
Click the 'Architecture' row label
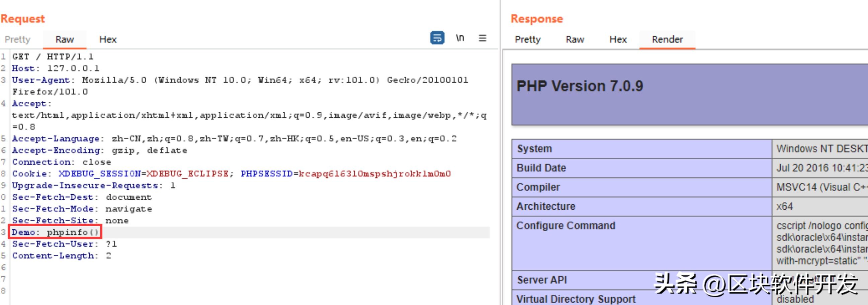546,206
